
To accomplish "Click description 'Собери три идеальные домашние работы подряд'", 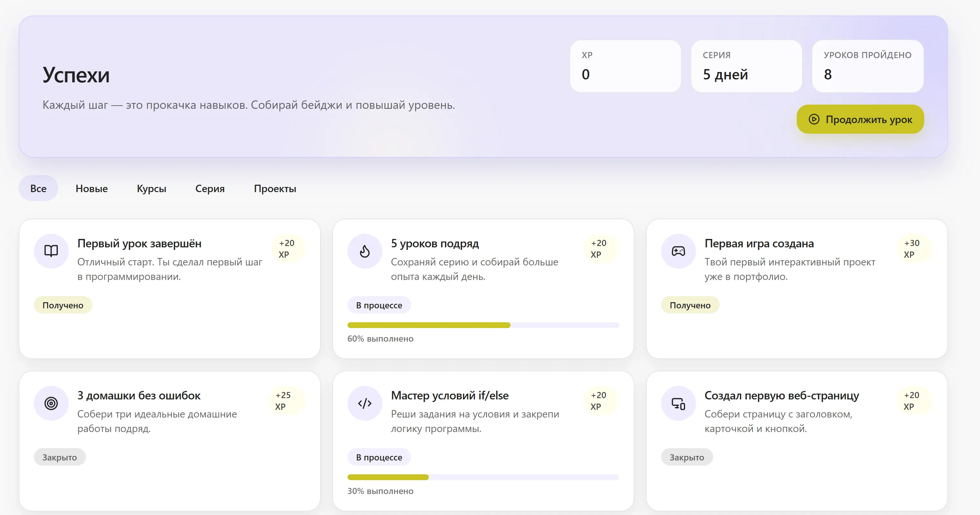I will [157, 421].
